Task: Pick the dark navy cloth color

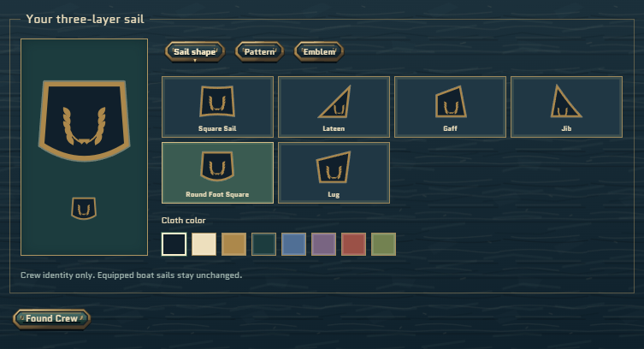Action: coord(174,245)
